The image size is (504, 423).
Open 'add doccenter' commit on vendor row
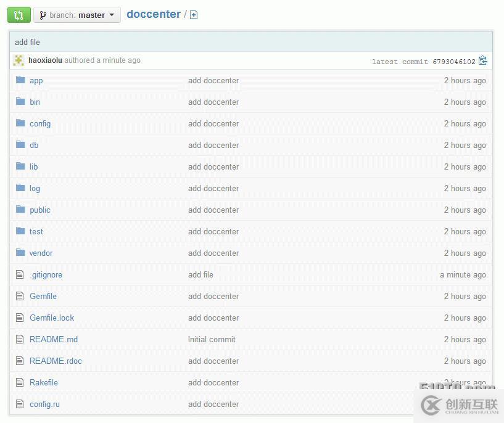pos(213,253)
